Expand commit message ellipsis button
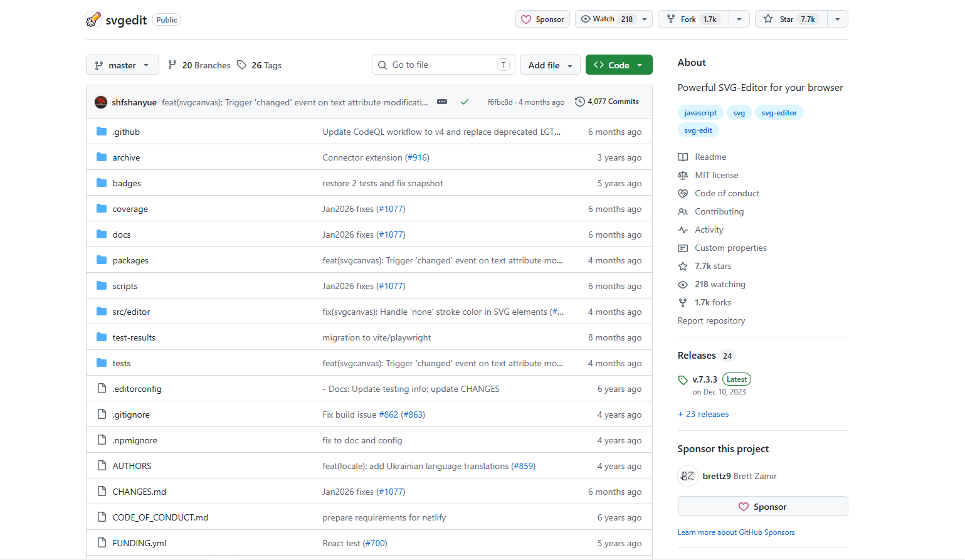965x560 pixels. coord(442,102)
